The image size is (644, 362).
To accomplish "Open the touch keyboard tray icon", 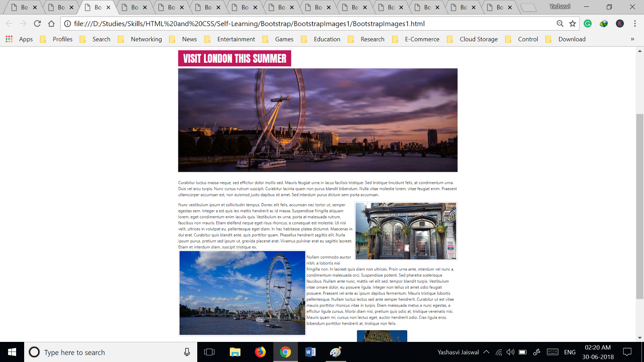I will [x=553, y=352].
